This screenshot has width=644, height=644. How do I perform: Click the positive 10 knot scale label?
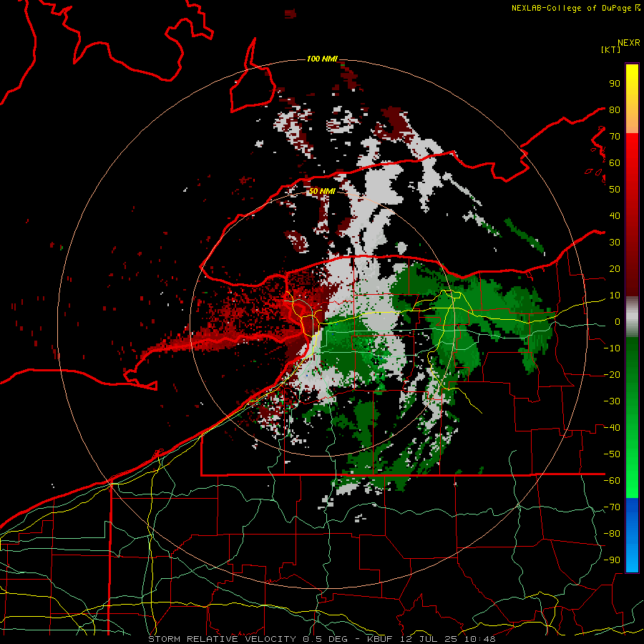(x=615, y=296)
